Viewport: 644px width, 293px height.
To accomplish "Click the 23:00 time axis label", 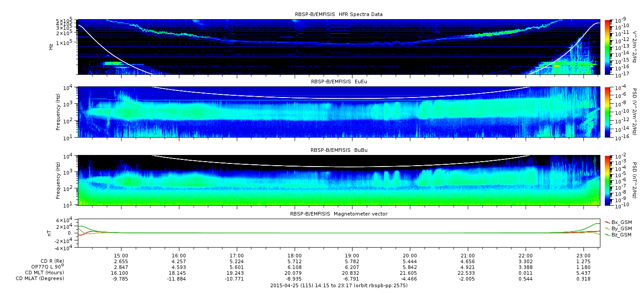I will (583, 256).
